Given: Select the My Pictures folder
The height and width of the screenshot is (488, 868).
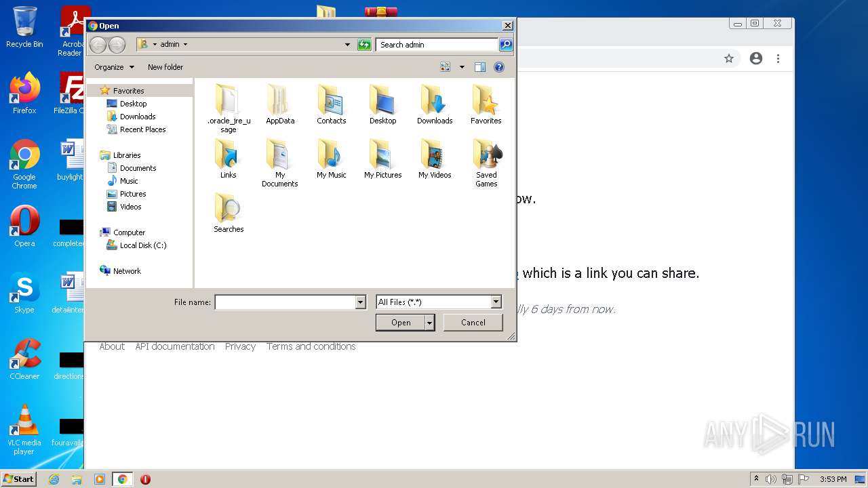Looking at the screenshot, I should (x=382, y=159).
